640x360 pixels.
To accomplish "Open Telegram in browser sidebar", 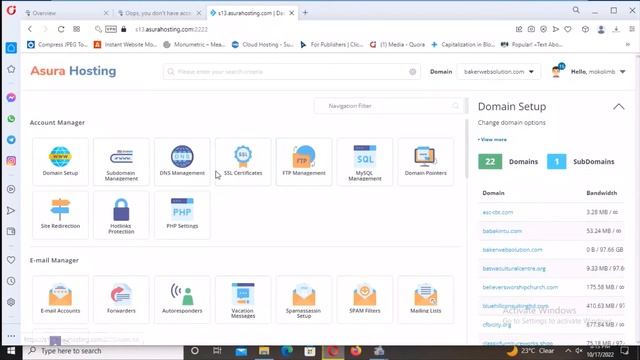I will pos(11,140).
